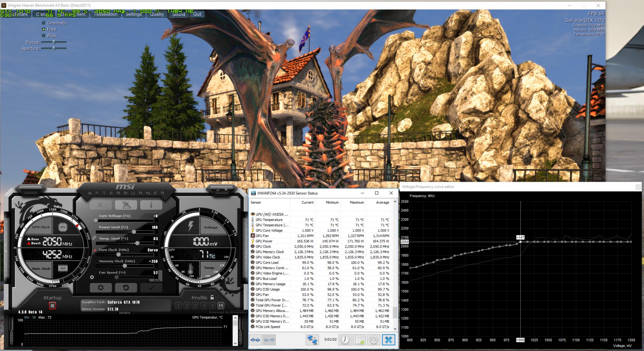Open the Afterburner info (i) button

[151, 205]
